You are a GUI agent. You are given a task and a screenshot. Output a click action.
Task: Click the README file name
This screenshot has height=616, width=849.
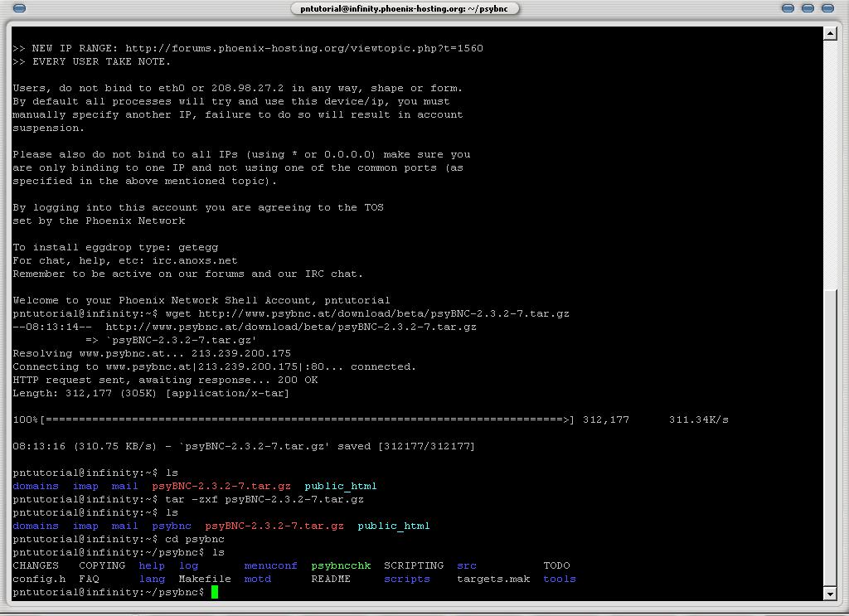(x=331, y=580)
